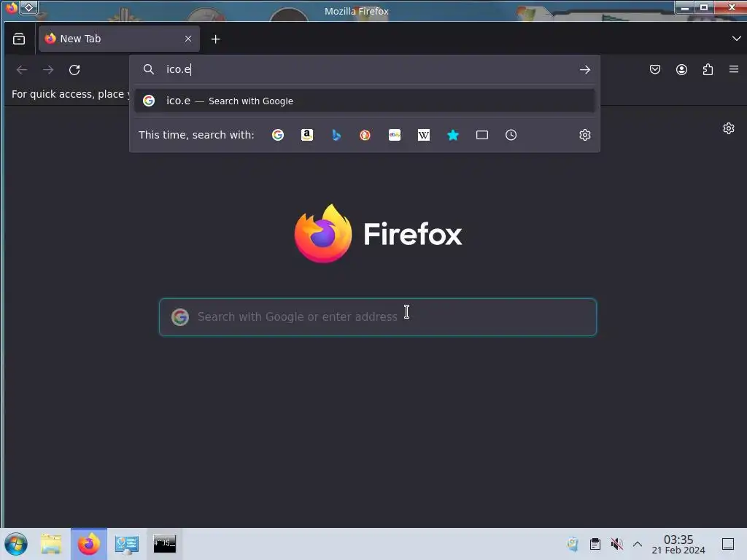Open the Extensions panel
The image size is (747, 560).
708,69
